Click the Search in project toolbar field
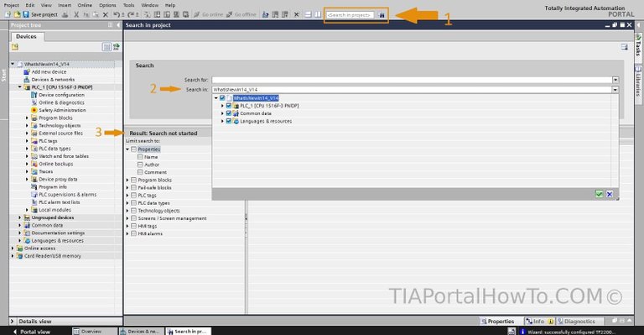Image resolution: width=644 pixels, height=335 pixels. click(x=351, y=15)
